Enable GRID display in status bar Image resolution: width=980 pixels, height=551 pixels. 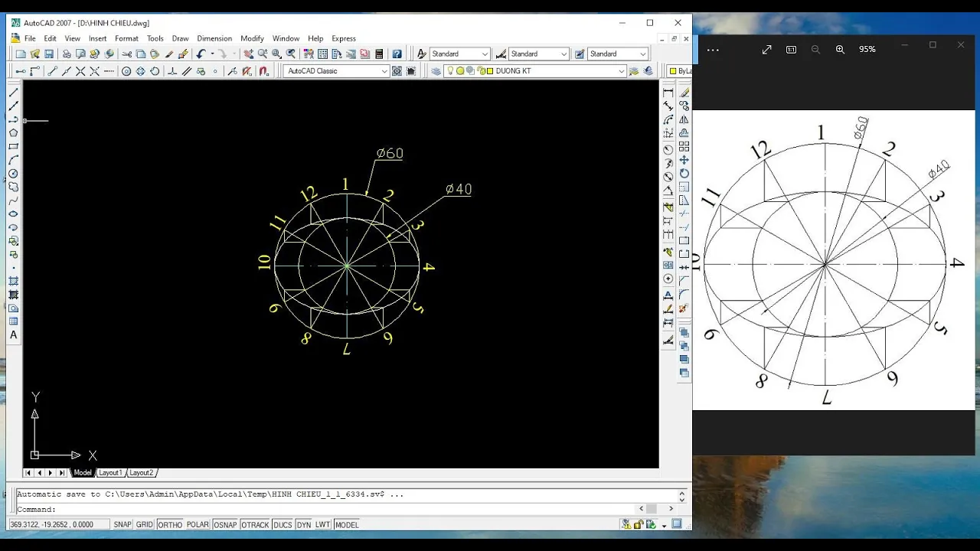pos(145,525)
